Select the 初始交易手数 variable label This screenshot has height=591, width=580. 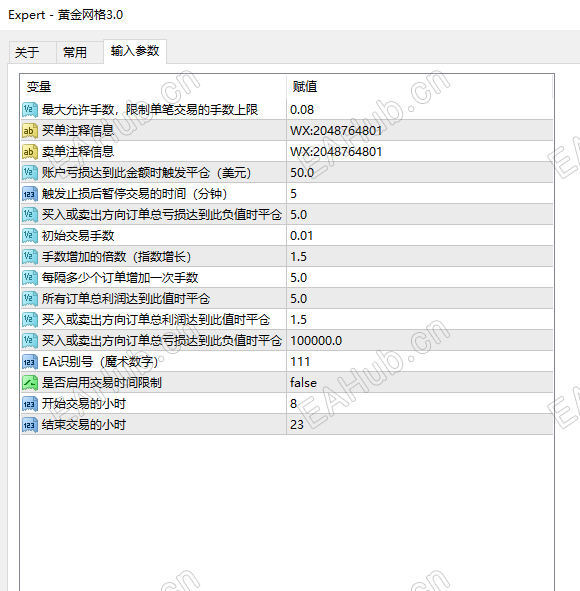coord(78,236)
